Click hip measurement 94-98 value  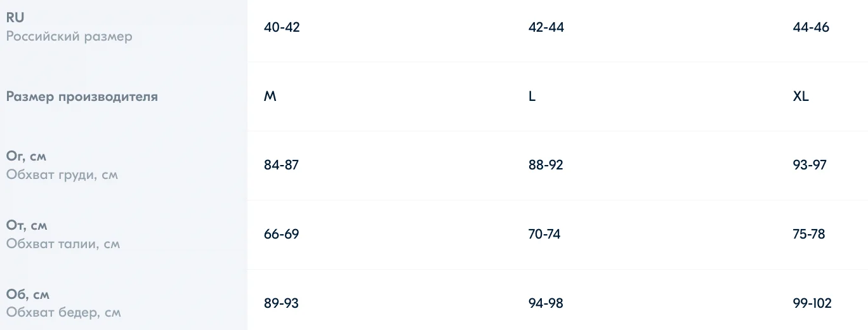[x=546, y=303]
